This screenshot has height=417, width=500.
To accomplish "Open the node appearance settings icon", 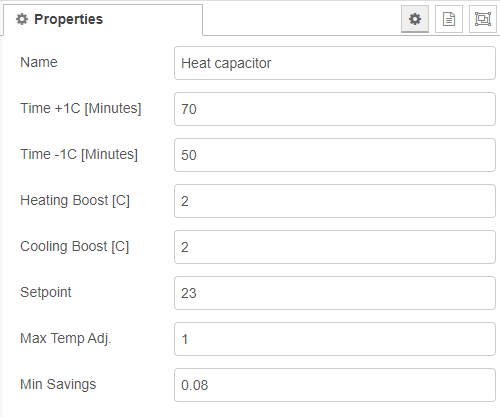I will [483, 19].
